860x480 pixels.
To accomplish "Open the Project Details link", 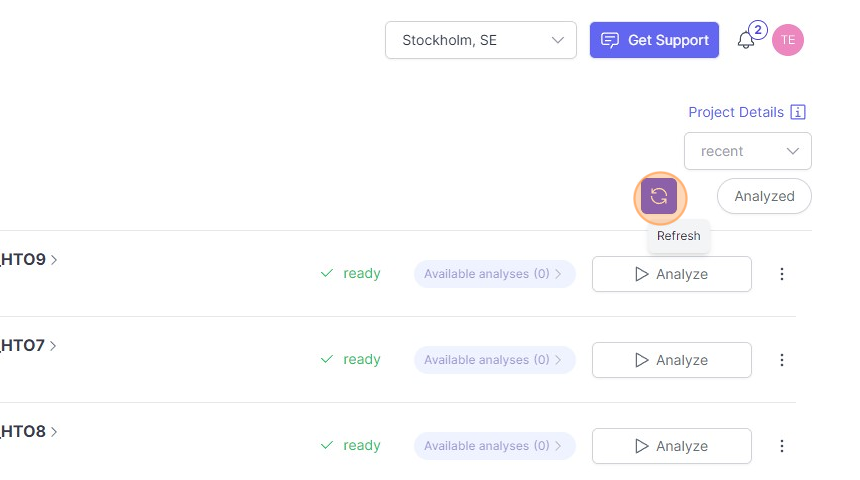I will click(x=736, y=112).
